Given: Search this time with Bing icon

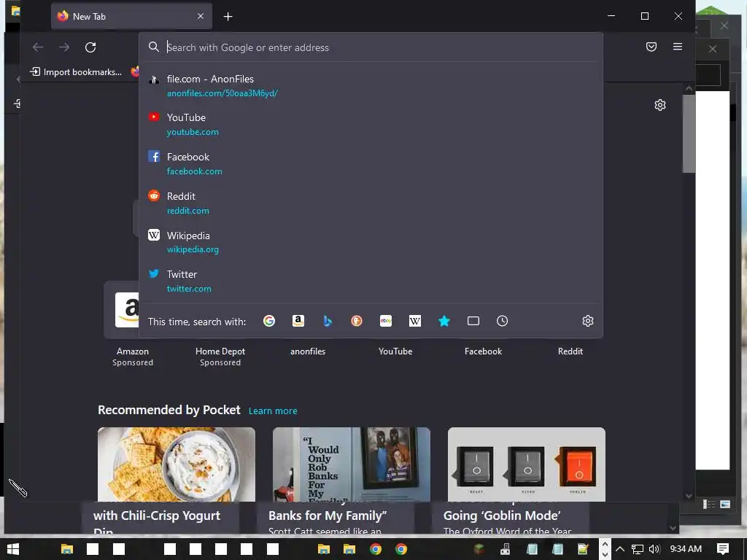Looking at the screenshot, I should 328,321.
